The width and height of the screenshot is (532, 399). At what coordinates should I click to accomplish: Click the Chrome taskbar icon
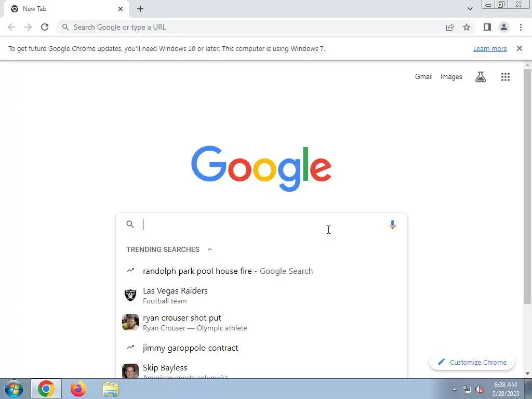pos(46,389)
